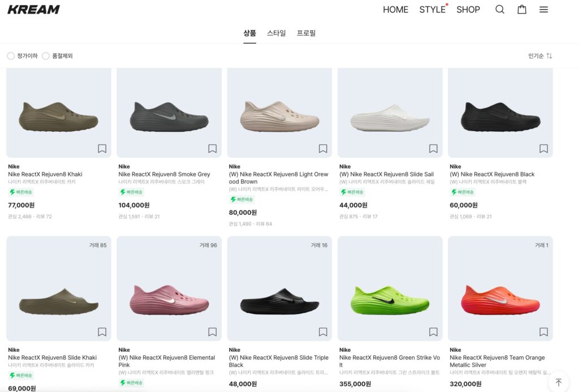579x392 pixels.
Task: Click the scroll-to-top arrow button
Action: pyautogui.click(x=558, y=382)
